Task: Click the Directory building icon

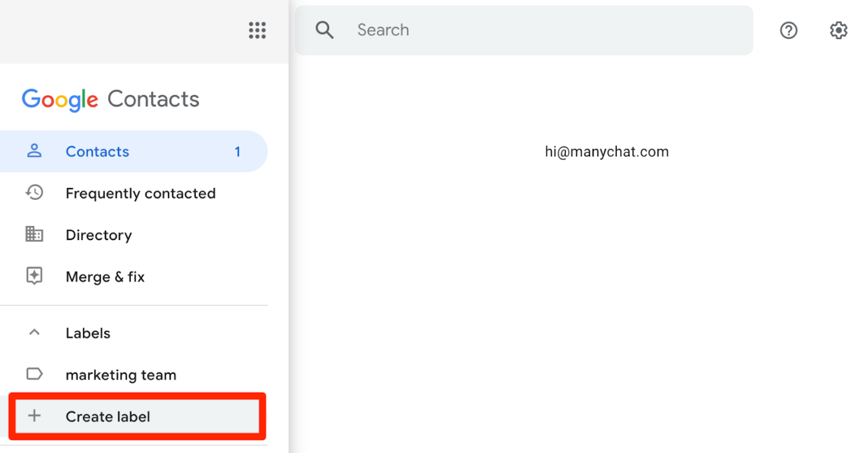Action: 34,234
